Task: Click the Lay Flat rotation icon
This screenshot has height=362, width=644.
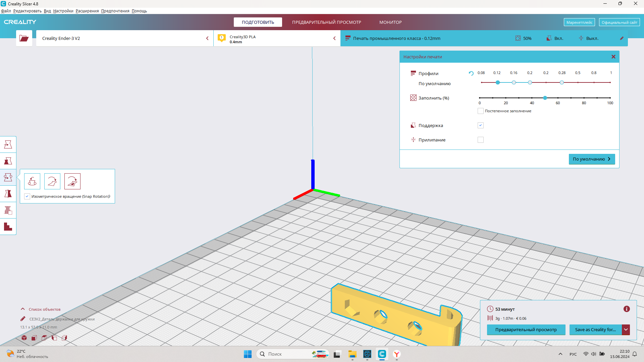Action: coord(52,181)
